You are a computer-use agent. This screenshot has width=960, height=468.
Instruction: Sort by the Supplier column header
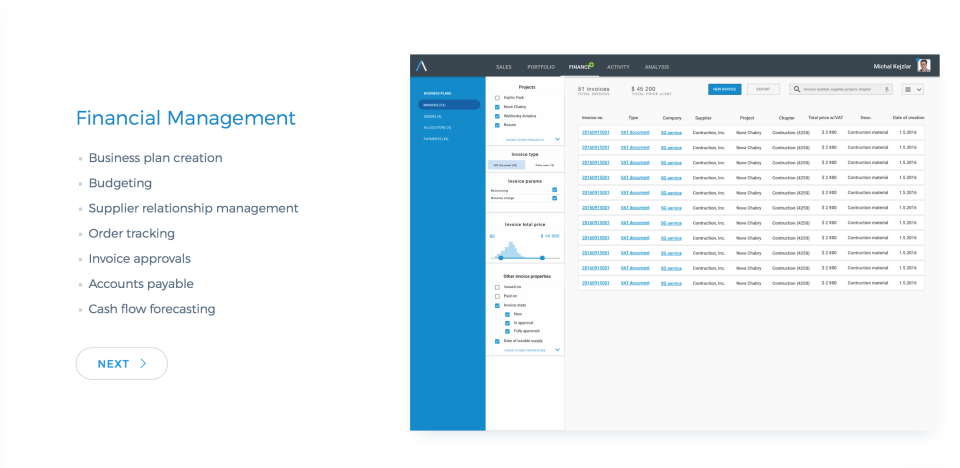703,118
